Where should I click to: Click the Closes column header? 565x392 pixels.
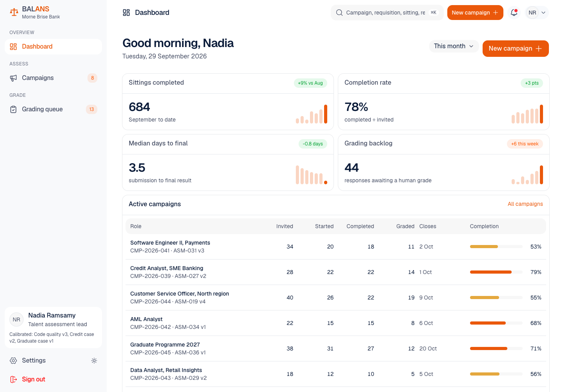(x=428, y=227)
